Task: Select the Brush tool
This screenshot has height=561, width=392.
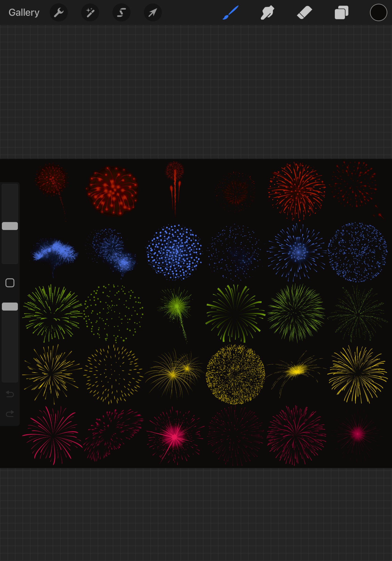Action: 231,12
